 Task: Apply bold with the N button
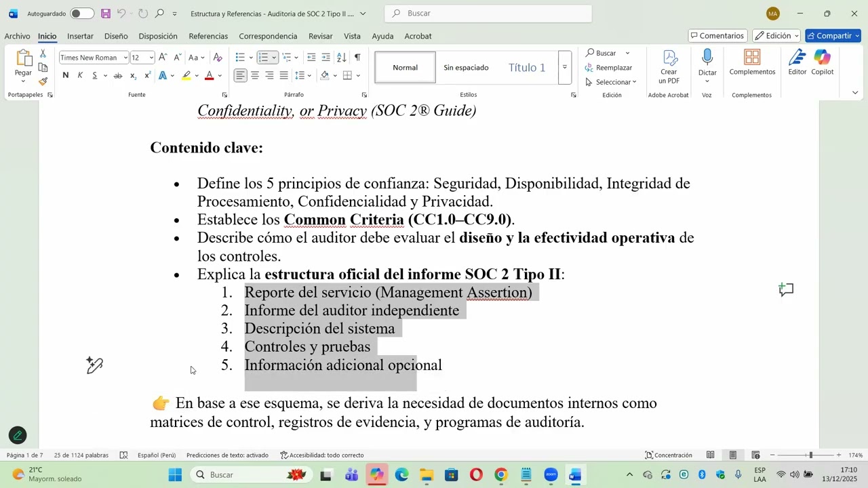click(x=66, y=75)
